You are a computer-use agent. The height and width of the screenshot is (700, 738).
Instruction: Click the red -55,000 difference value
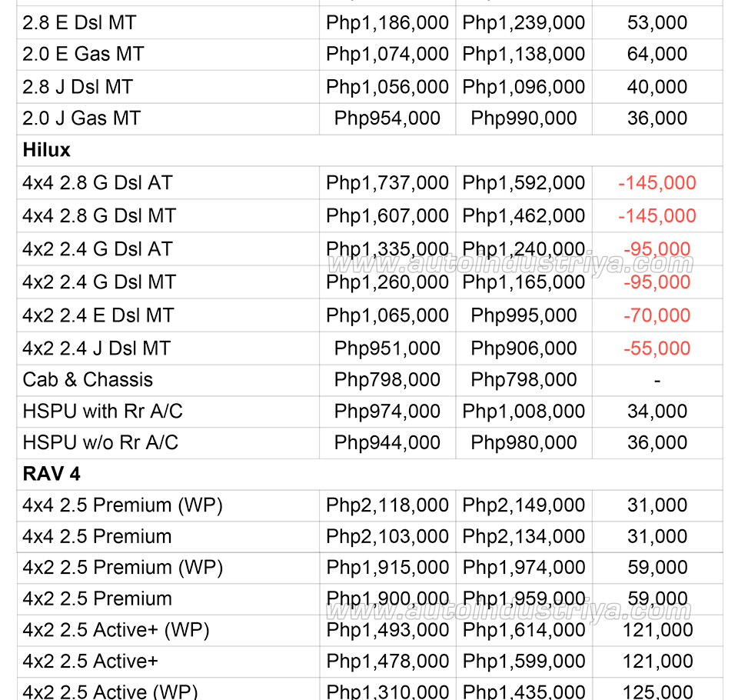pos(657,348)
